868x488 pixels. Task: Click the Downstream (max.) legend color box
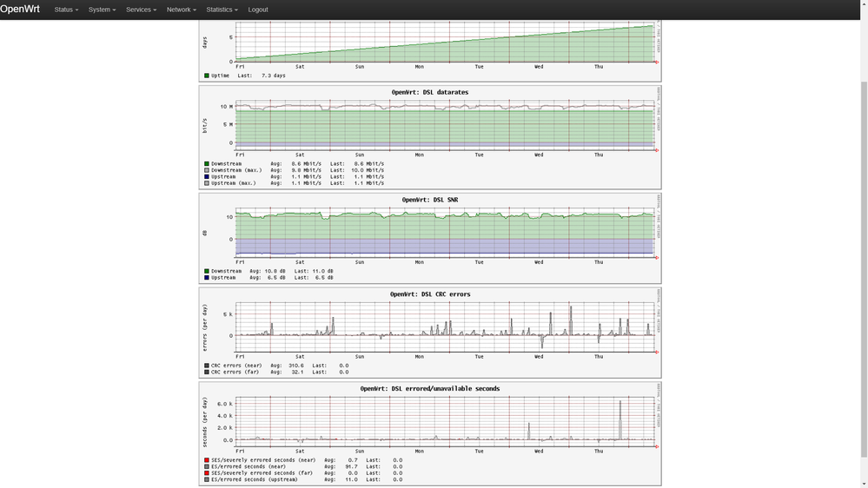point(207,170)
